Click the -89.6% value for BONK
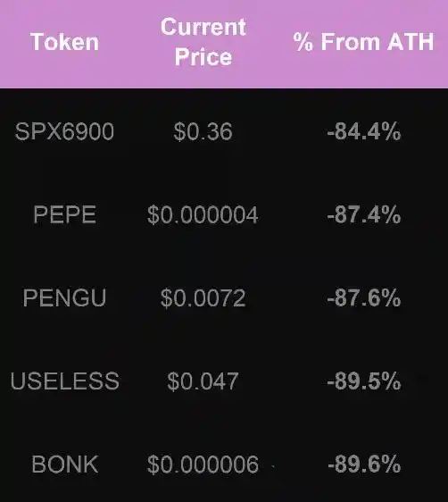 coord(364,464)
